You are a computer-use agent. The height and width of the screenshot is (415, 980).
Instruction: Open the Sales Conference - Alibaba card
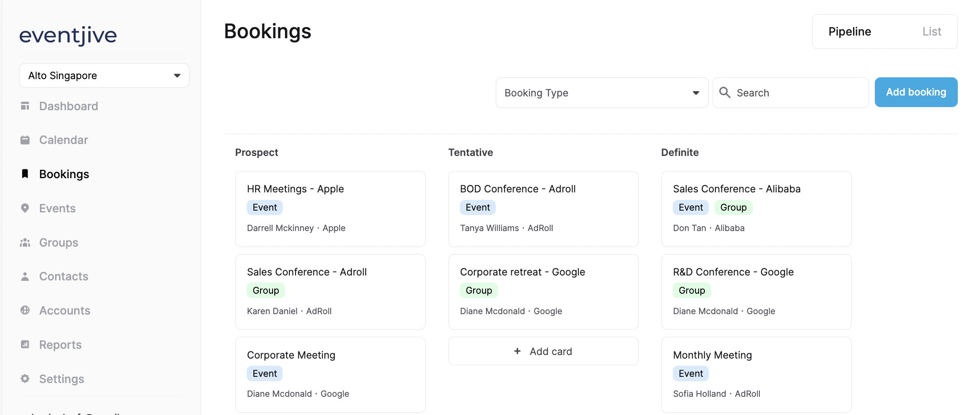click(x=756, y=209)
